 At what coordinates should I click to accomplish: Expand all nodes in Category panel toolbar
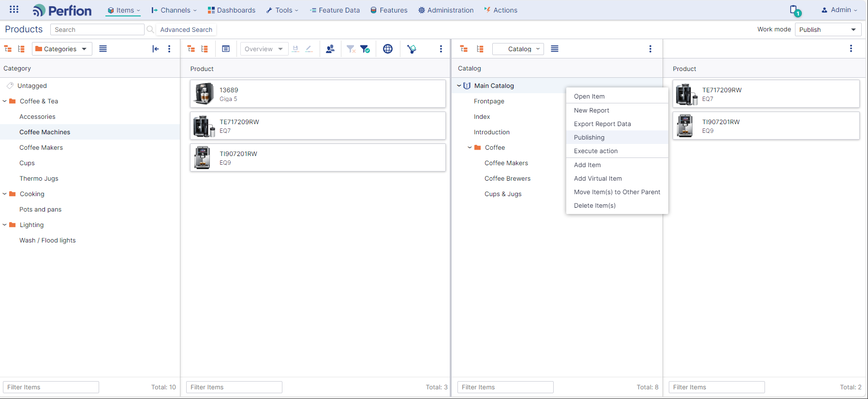[x=21, y=49]
